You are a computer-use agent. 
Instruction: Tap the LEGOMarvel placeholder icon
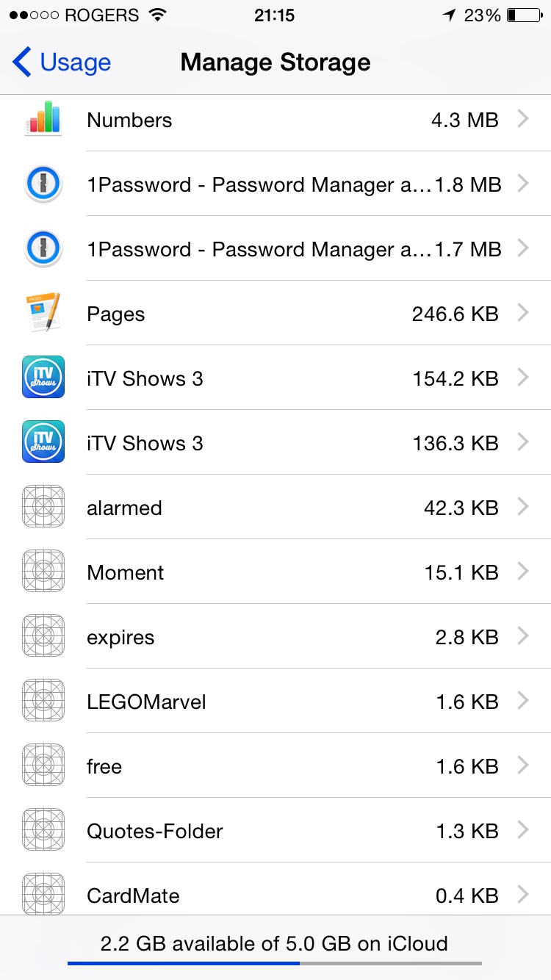click(43, 701)
